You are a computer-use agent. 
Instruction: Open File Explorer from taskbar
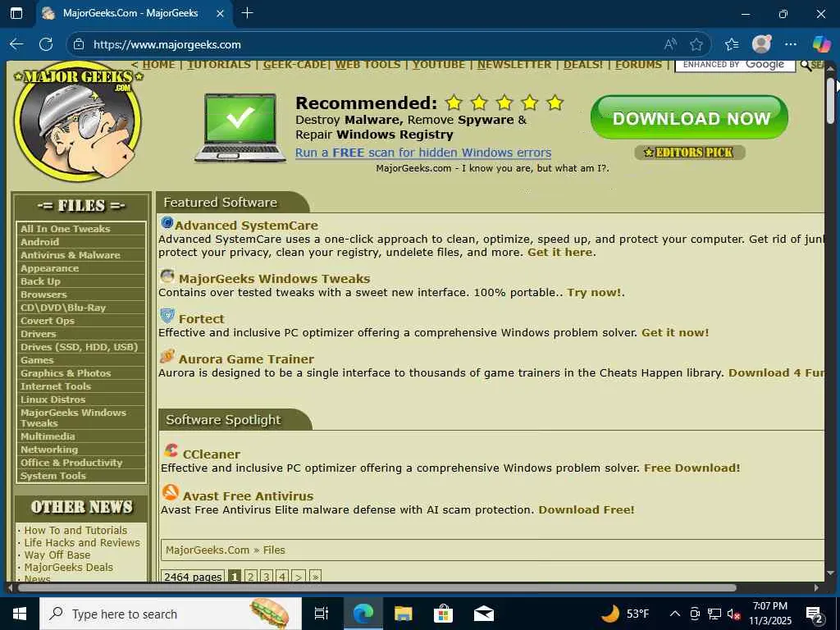(403, 614)
